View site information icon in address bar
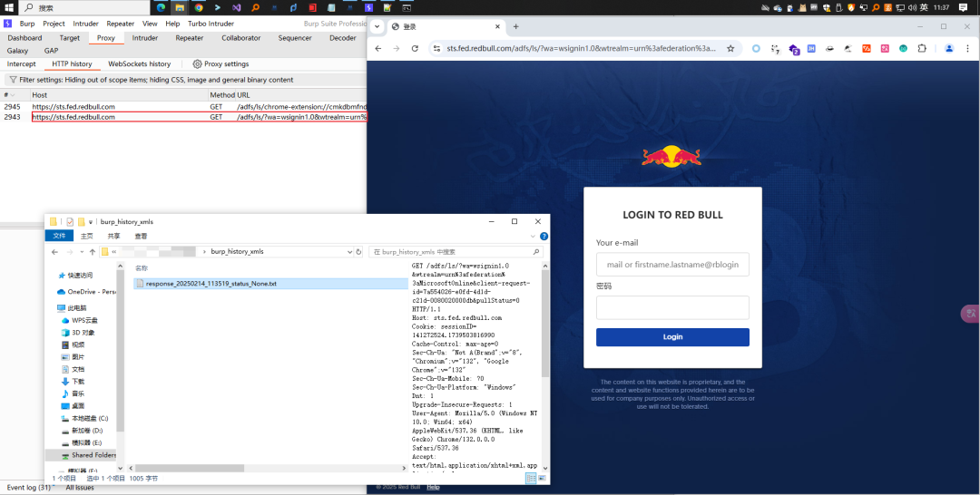 coord(436,48)
